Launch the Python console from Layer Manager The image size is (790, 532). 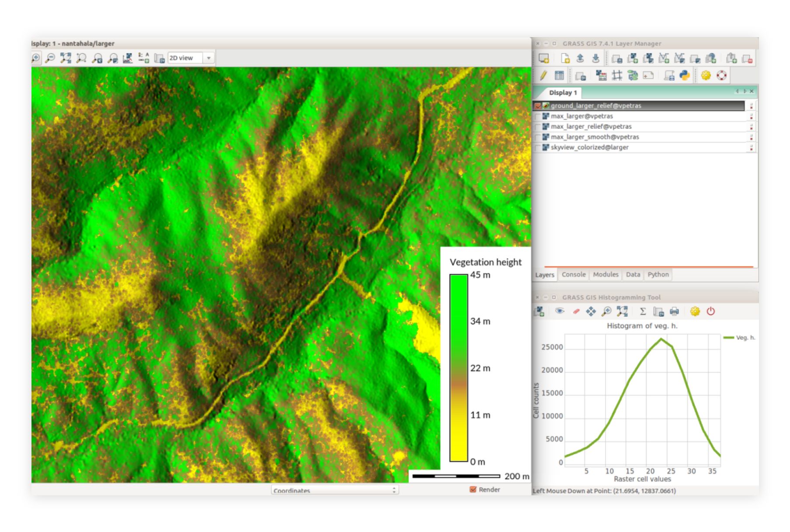click(x=685, y=76)
